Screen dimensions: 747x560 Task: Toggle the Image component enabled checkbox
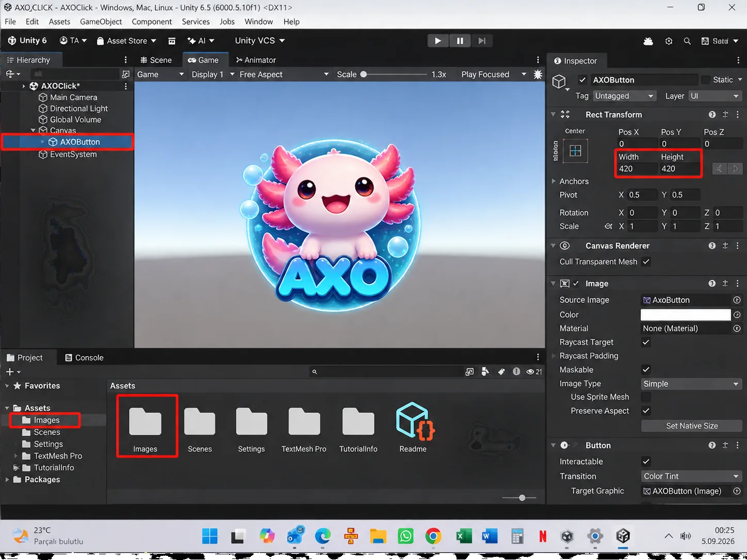[x=576, y=283]
